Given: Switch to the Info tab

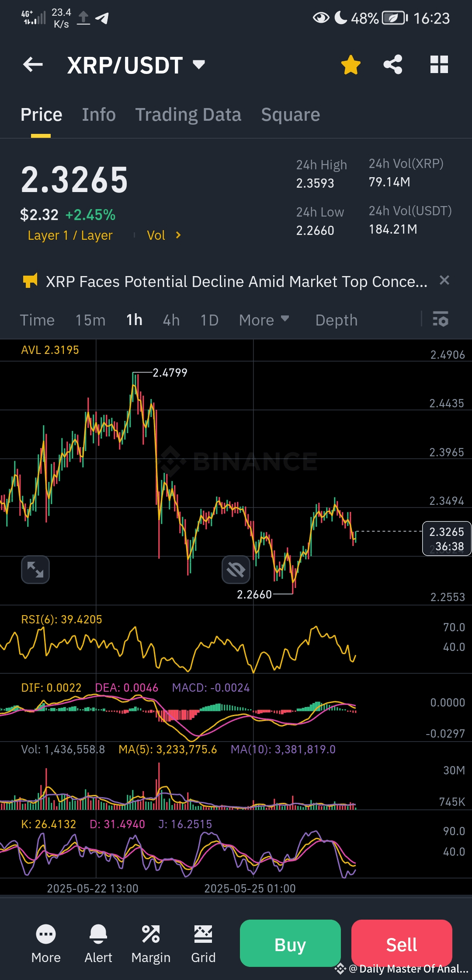Looking at the screenshot, I should tap(99, 115).
